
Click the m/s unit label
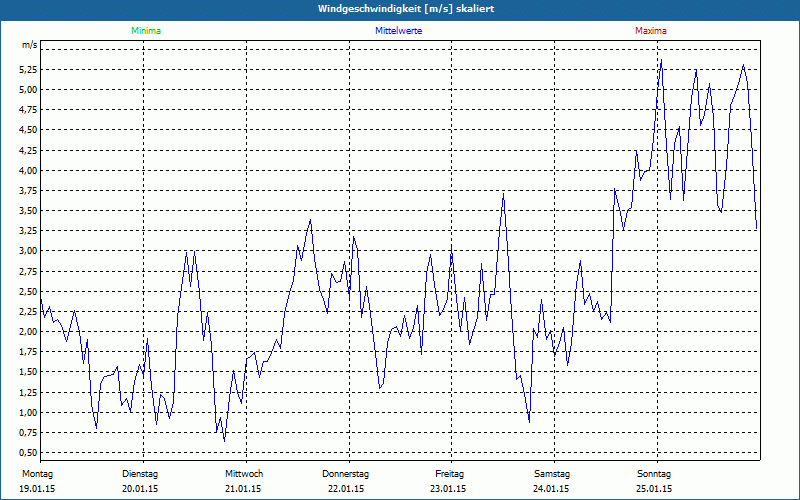[30, 45]
